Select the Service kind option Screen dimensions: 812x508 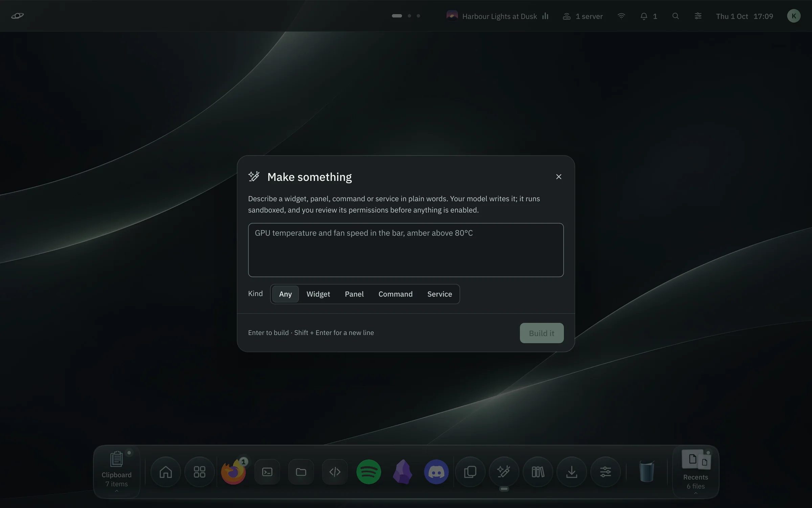click(439, 294)
